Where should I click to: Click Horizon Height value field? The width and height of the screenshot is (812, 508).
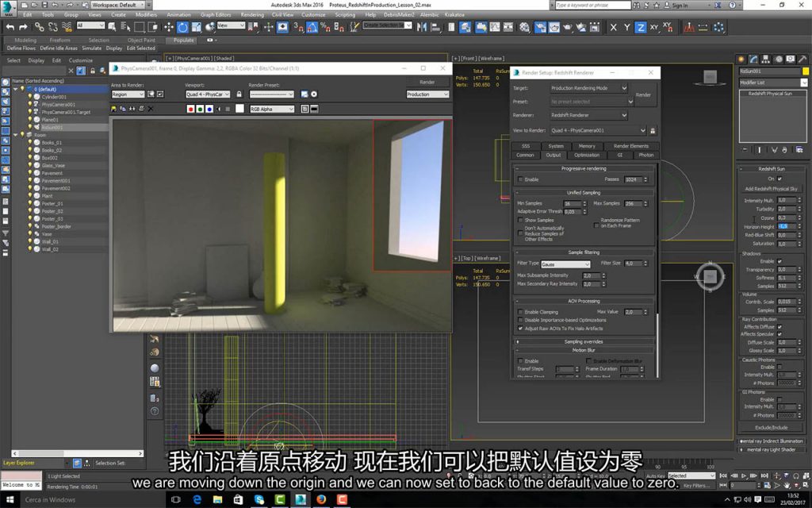point(786,226)
